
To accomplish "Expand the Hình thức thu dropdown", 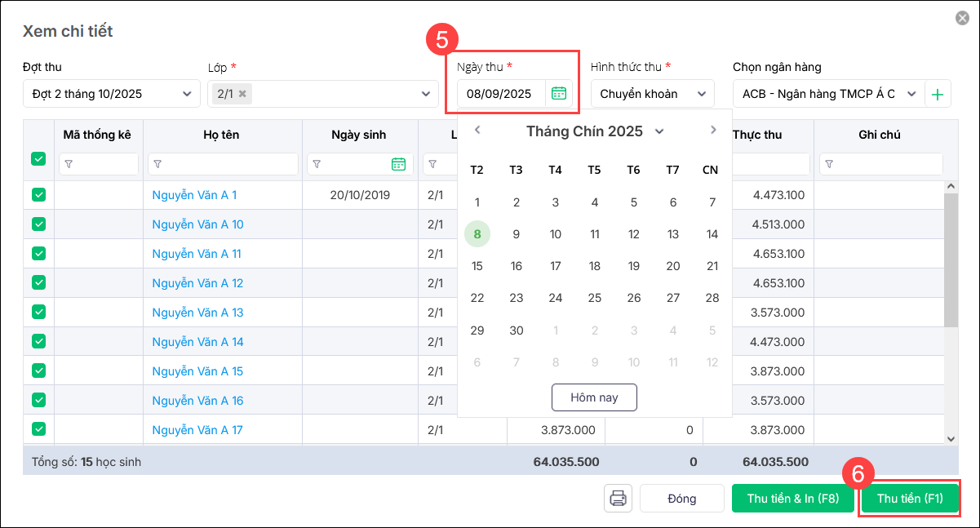I will click(701, 94).
